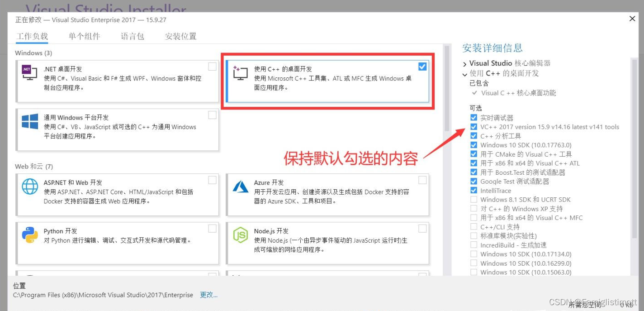This screenshot has width=644, height=311.
Task: Click the Python development logo icon
Action: [30, 234]
